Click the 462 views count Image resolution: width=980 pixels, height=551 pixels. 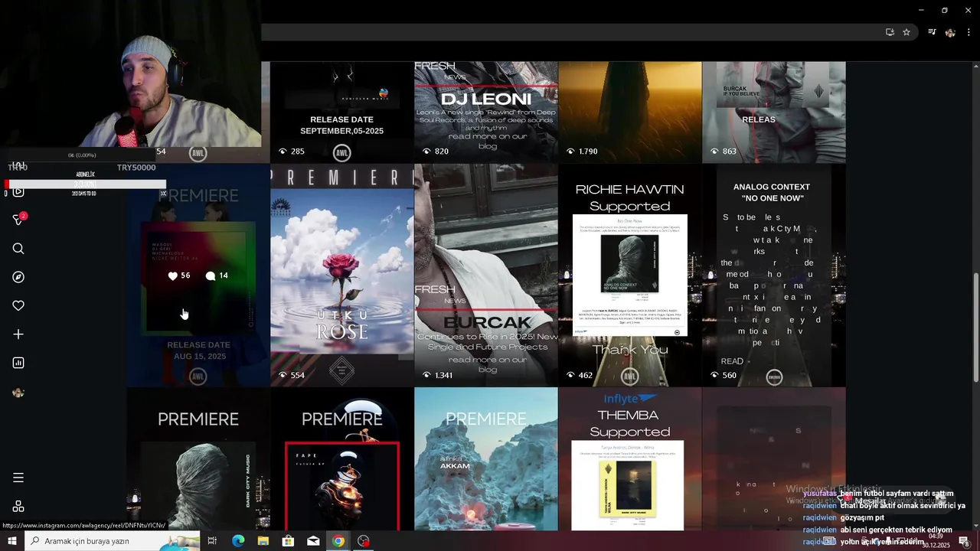[x=586, y=375]
